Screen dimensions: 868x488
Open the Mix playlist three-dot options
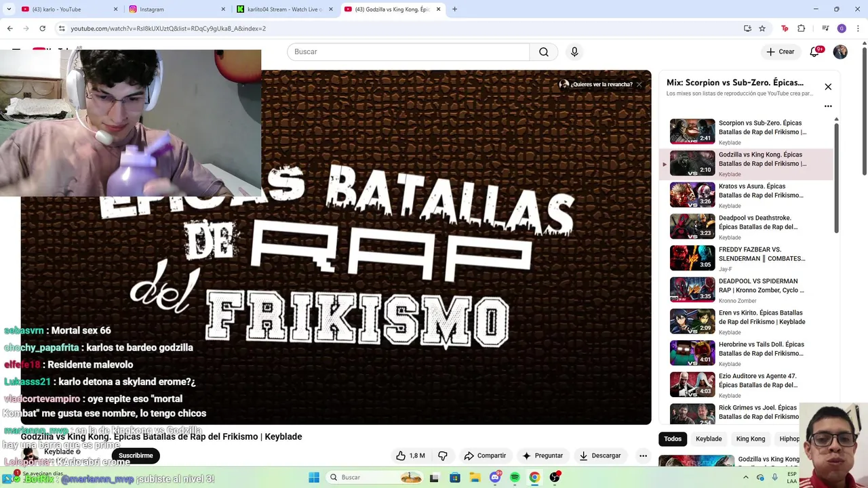tap(828, 106)
